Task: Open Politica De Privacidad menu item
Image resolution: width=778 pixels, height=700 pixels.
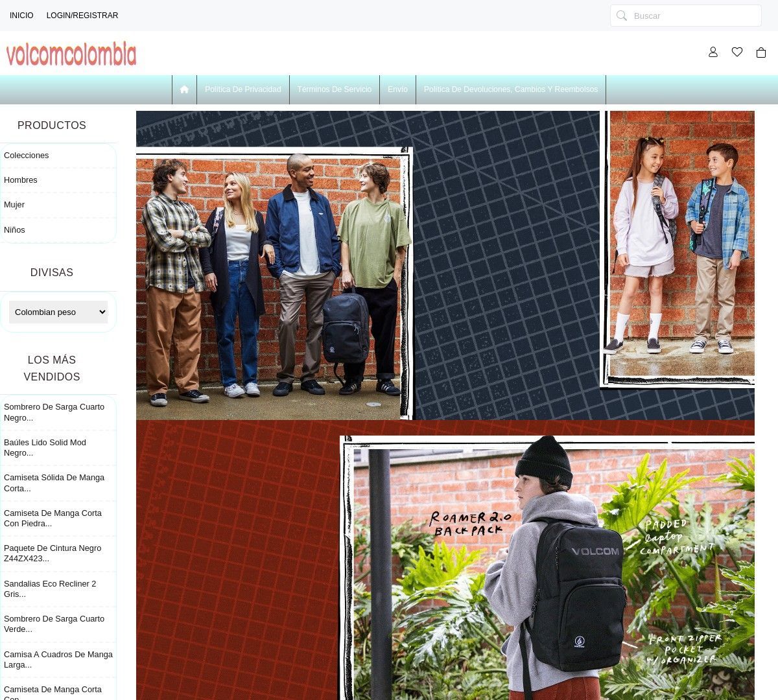Action: (243, 89)
